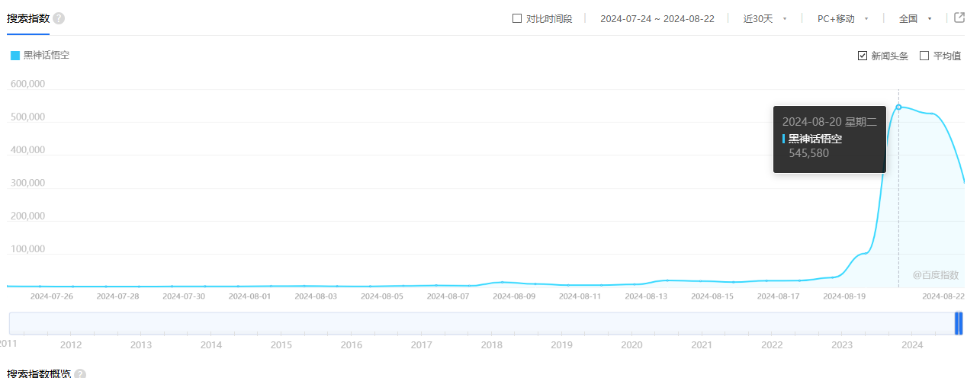Screen dimensions: 980x378
Task: Click the 2024-08-22 x-axis date label
Action: coord(944,296)
